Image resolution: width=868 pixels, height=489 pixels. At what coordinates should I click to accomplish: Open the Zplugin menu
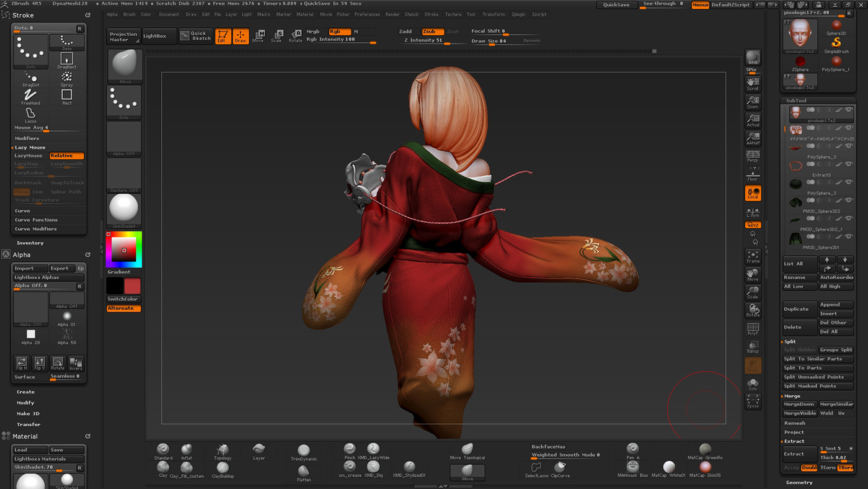click(518, 14)
